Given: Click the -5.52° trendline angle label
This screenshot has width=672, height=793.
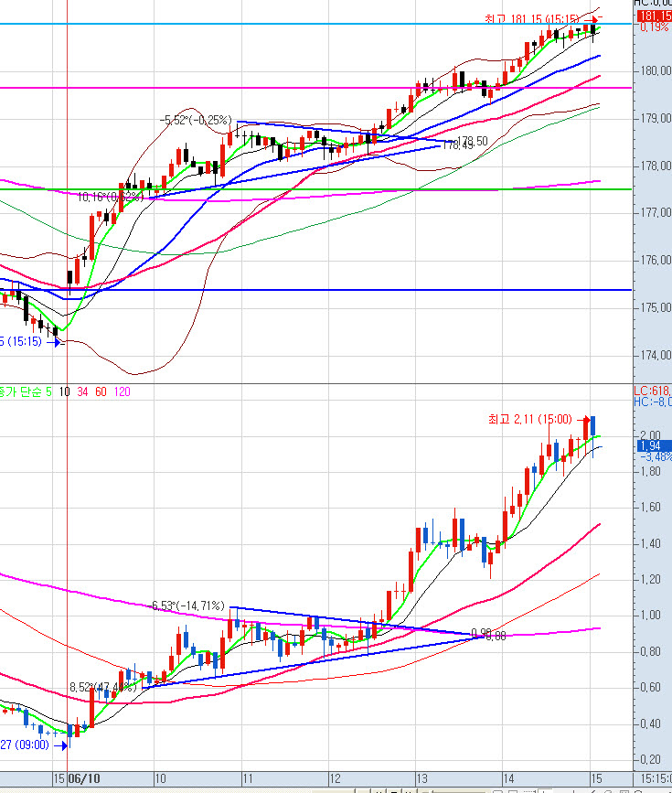Looking at the screenshot, I should (194, 120).
